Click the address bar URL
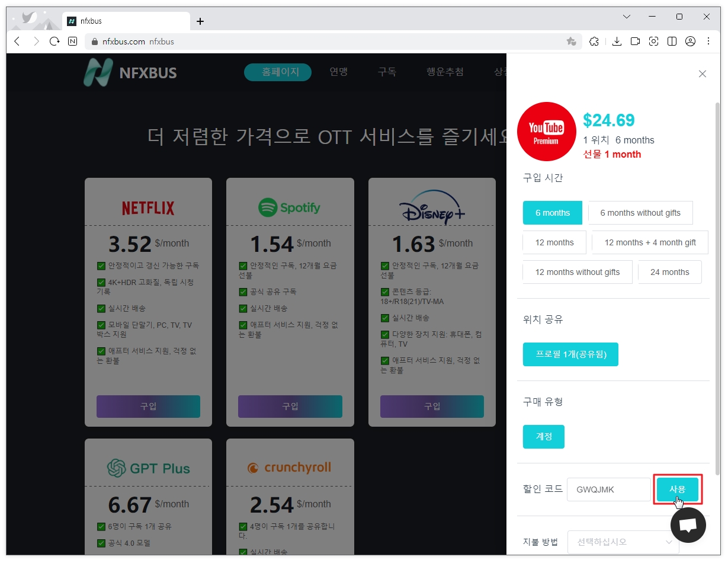This screenshot has height=563, width=728. (x=138, y=41)
